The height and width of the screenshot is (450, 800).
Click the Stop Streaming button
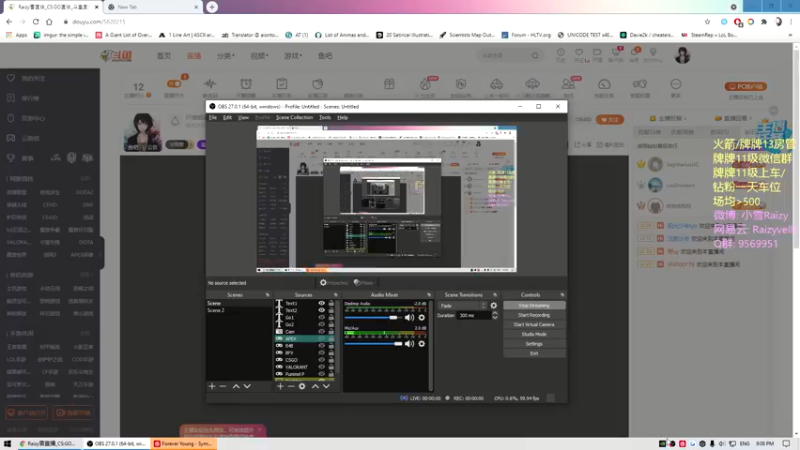[534, 306]
